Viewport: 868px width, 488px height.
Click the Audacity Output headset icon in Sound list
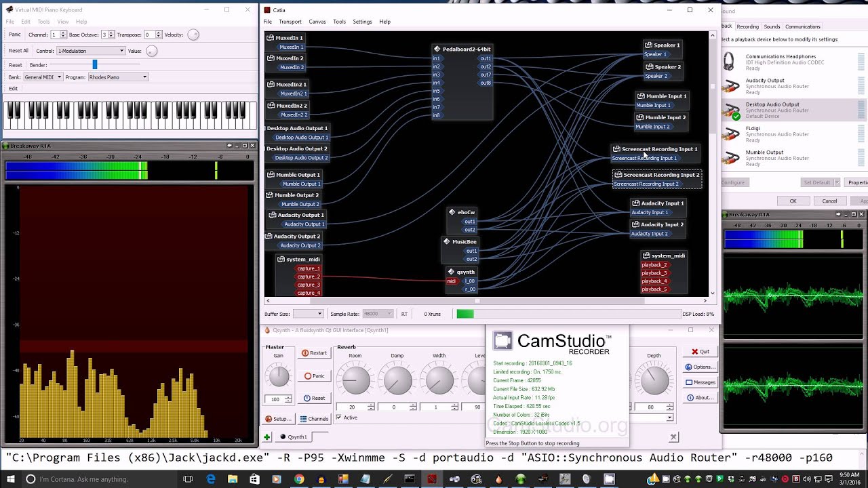pos(730,86)
